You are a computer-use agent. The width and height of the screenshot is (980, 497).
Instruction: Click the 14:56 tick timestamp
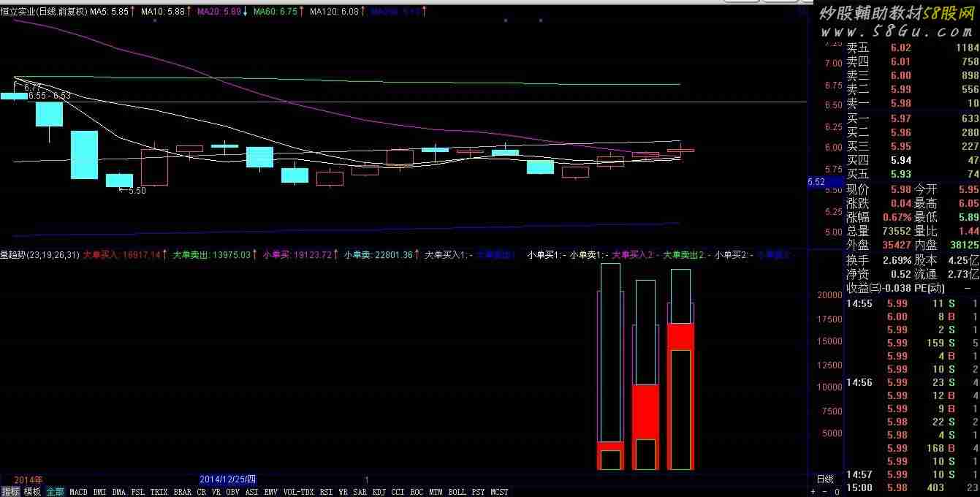[x=859, y=382]
